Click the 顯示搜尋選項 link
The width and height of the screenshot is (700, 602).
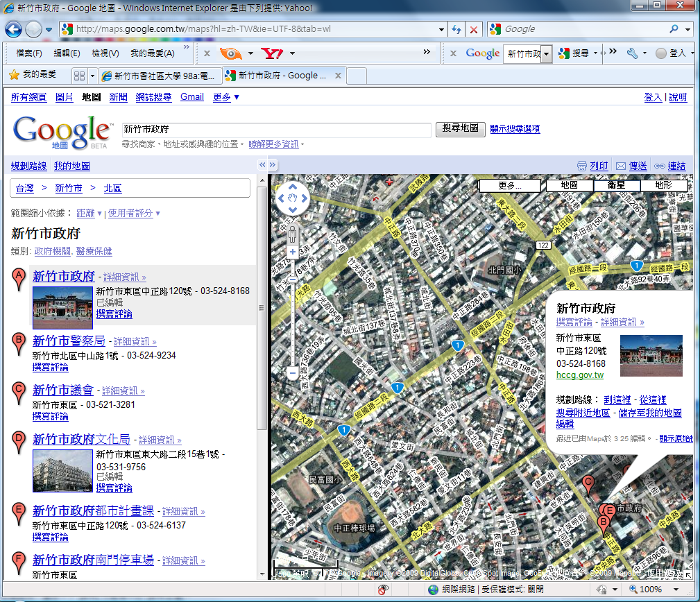click(515, 128)
